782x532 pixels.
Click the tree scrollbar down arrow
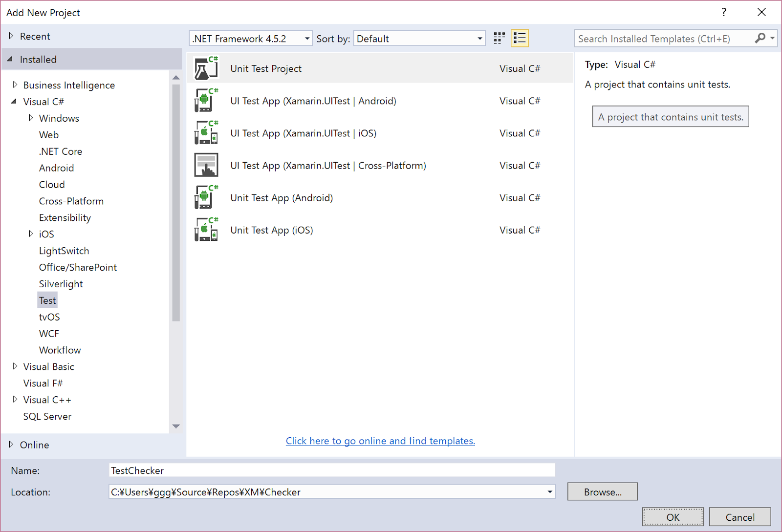pyautogui.click(x=176, y=426)
